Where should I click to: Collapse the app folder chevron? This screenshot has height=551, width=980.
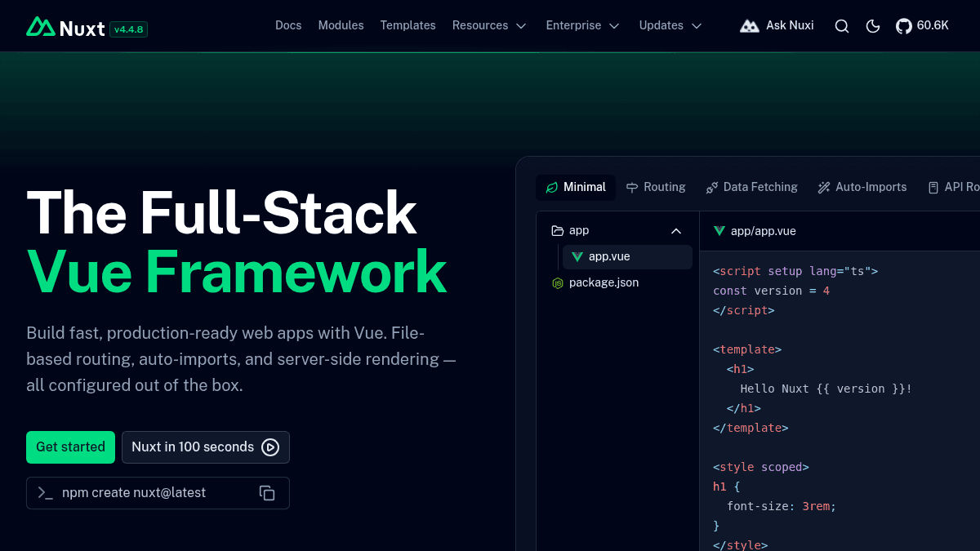tap(676, 231)
